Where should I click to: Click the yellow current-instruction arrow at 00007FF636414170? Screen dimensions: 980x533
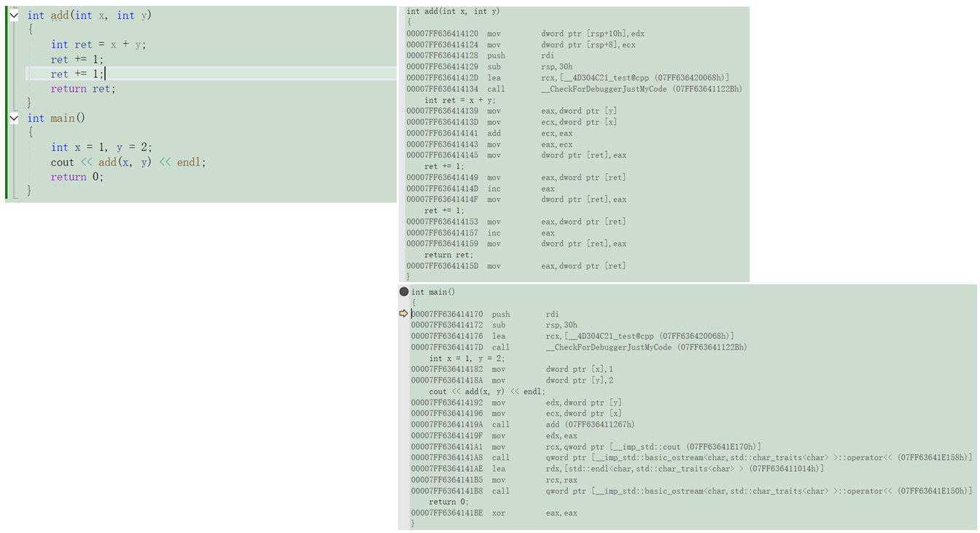click(404, 314)
